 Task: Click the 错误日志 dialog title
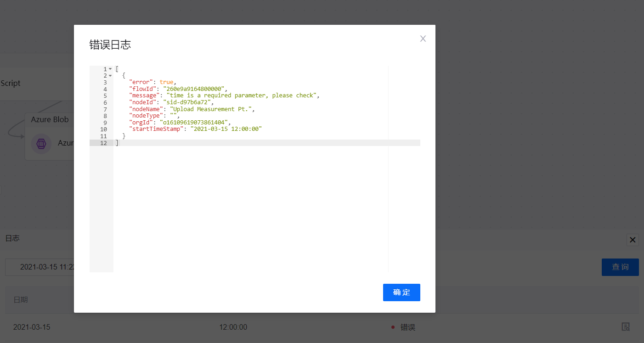tap(110, 45)
